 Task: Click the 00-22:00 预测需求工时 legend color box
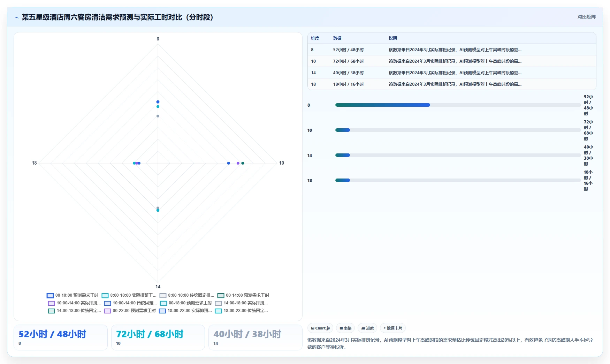point(107,311)
